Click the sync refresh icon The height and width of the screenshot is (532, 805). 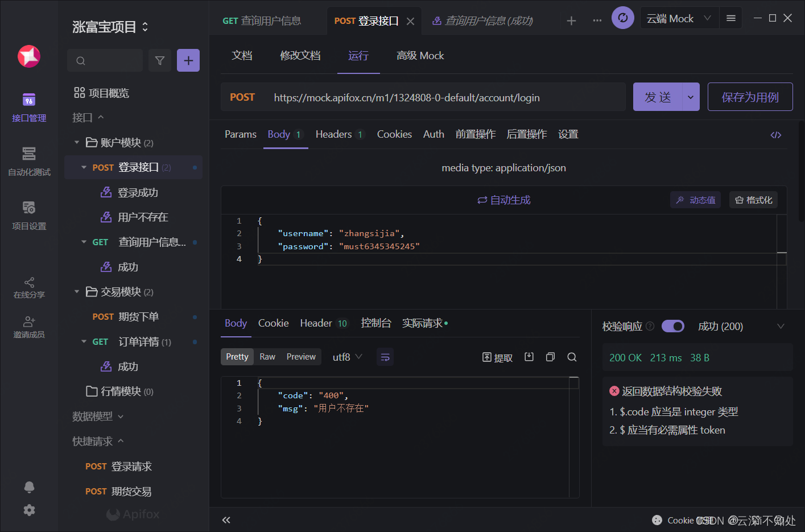pos(622,18)
